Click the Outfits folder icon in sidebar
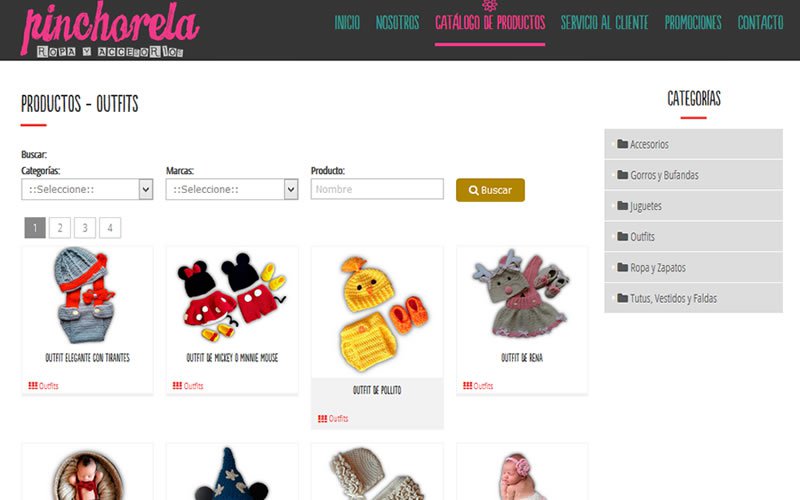The image size is (800, 500). tap(622, 236)
